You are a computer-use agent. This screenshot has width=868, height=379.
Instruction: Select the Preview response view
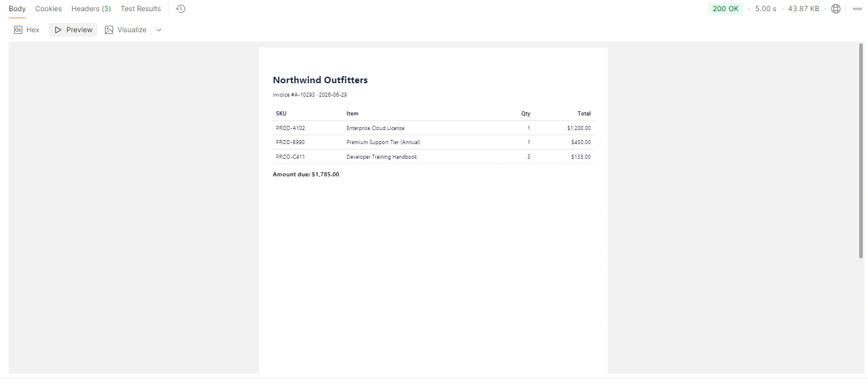[x=73, y=30]
